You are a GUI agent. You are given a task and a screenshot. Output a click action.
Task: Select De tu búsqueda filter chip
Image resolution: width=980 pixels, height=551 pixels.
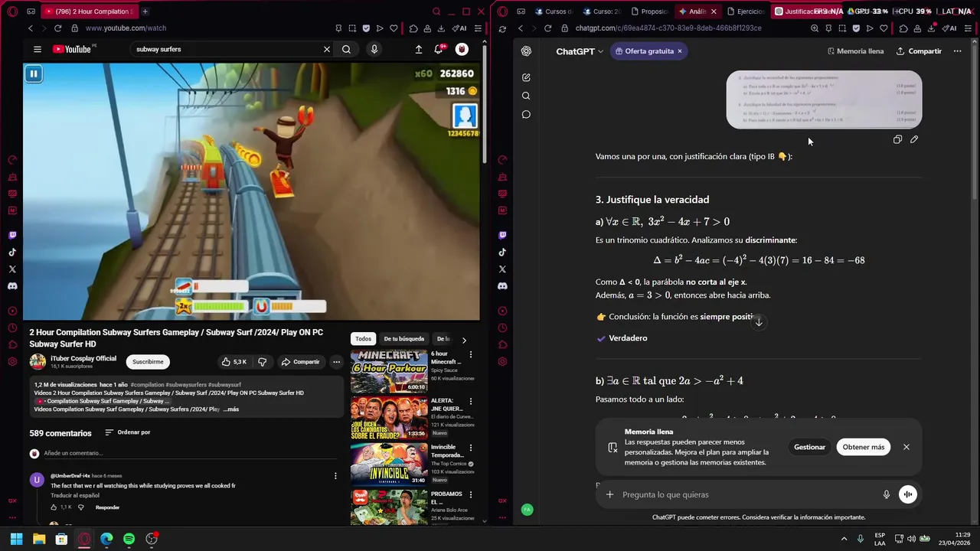(x=403, y=339)
